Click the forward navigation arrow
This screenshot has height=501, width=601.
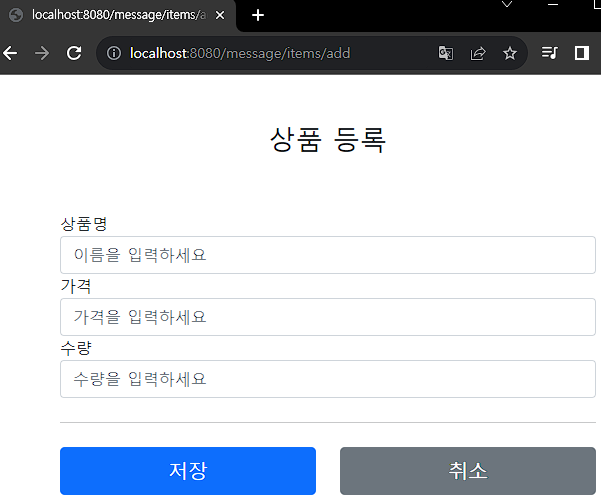(x=42, y=53)
